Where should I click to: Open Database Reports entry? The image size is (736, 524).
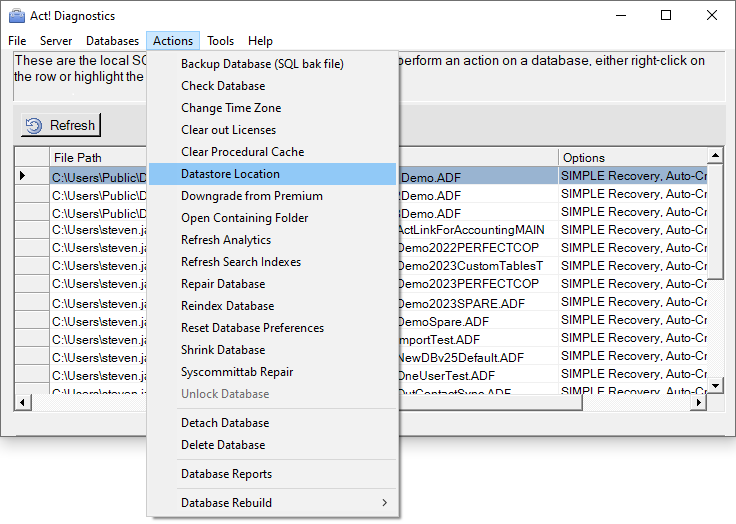(x=226, y=474)
